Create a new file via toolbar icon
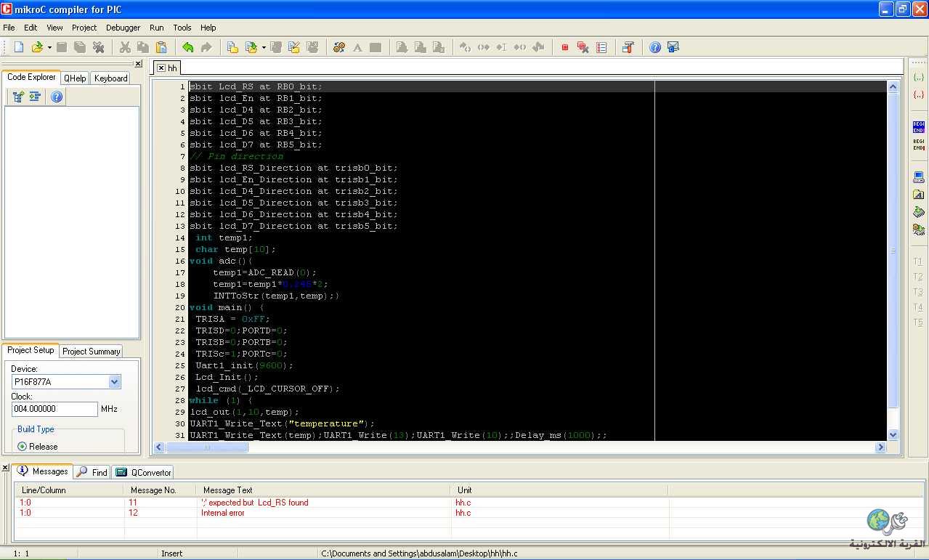 19,47
